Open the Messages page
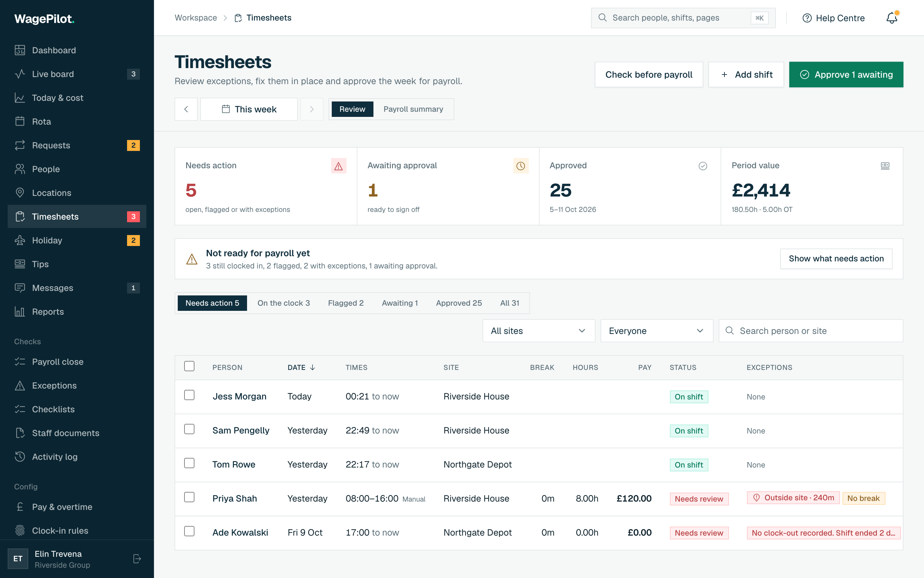The width and height of the screenshot is (924, 578). point(77,288)
